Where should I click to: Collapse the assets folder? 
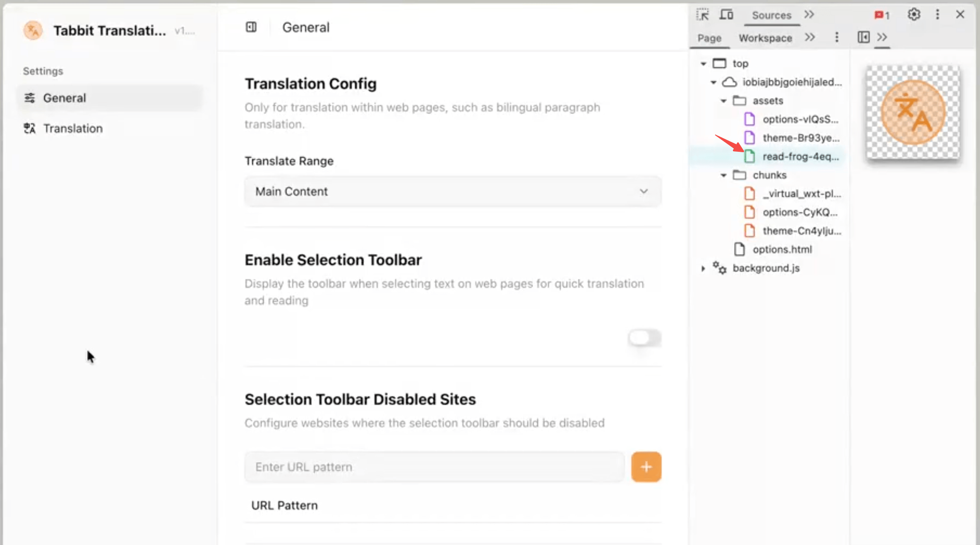pos(723,101)
